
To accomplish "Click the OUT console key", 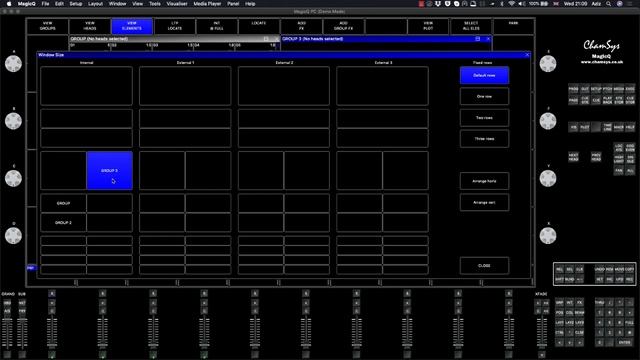I will click(584, 89).
